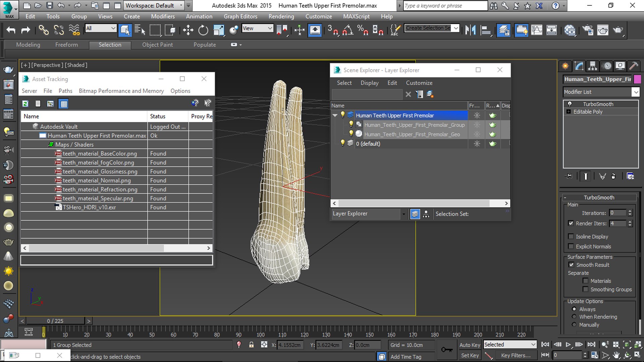The height and width of the screenshot is (362, 644).
Task: Open the Modifiers menu
Action: [163, 16]
